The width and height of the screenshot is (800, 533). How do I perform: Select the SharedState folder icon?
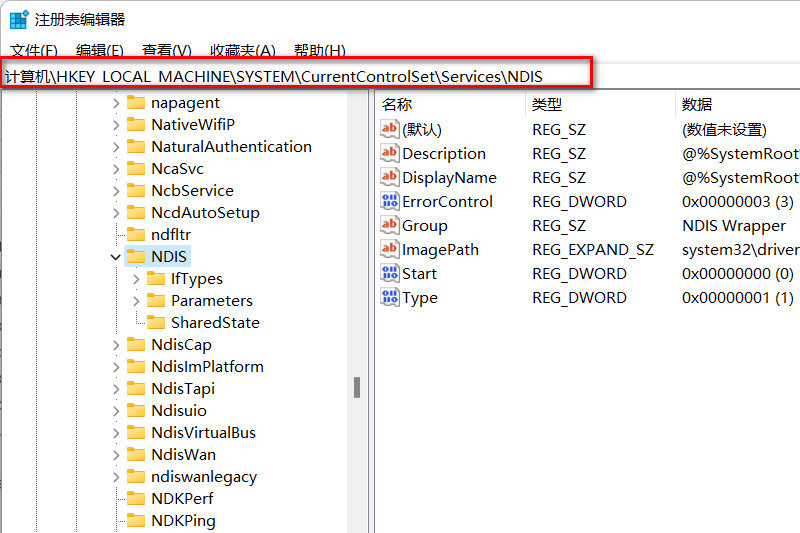[156, 322]
